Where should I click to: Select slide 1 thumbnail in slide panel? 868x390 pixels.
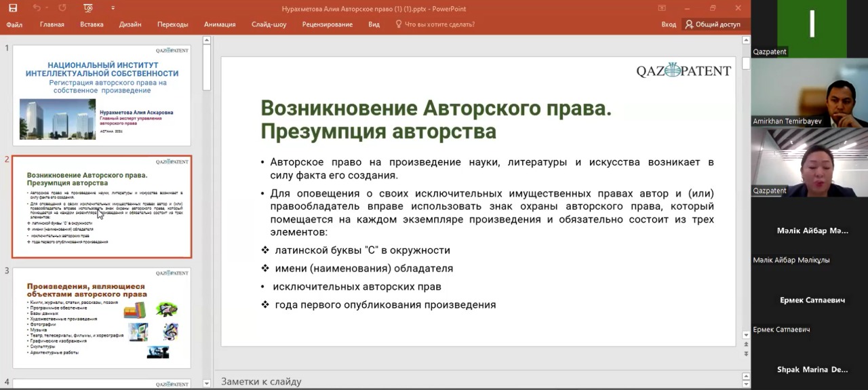pos(102,95)
